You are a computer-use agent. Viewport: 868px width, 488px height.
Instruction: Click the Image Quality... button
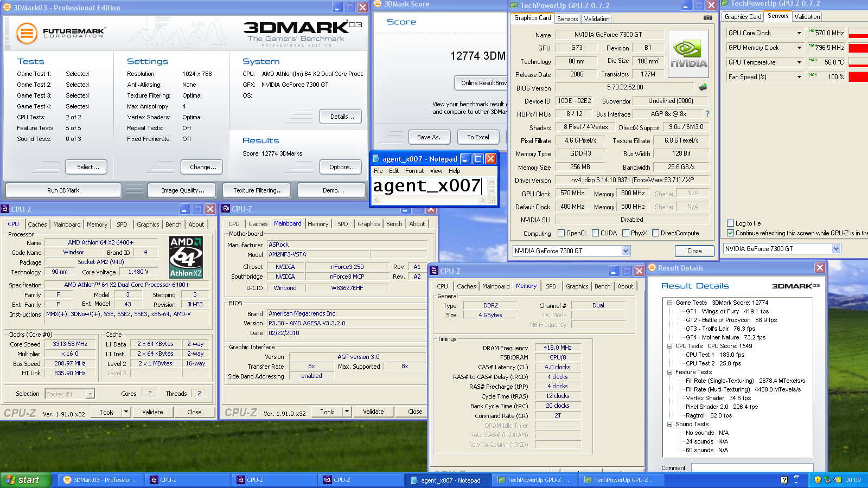[x=183, y=190]
